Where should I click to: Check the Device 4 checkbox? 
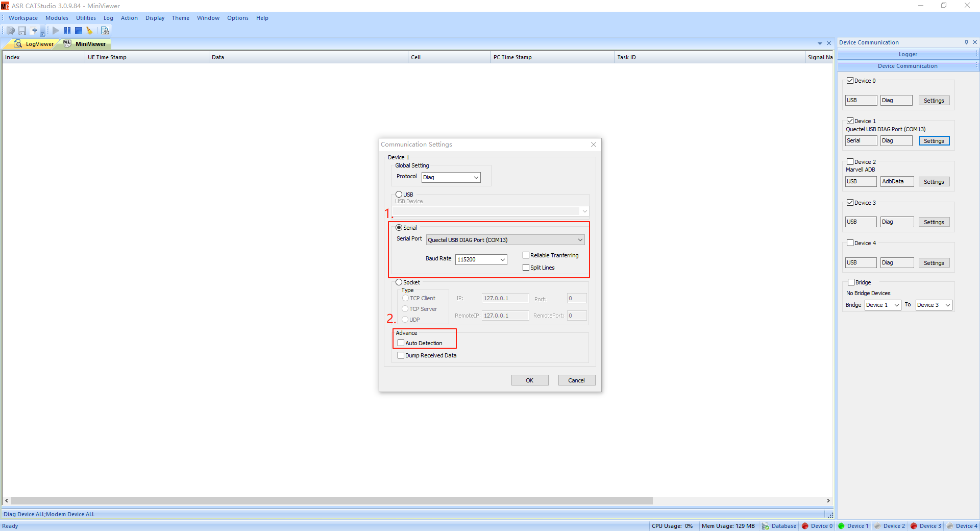850,243
